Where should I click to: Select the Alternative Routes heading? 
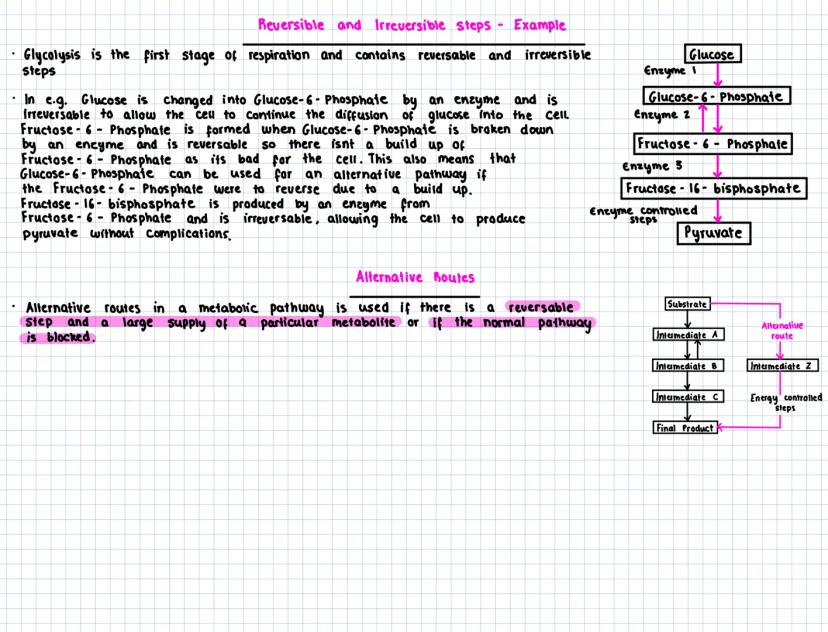(414, 277)
